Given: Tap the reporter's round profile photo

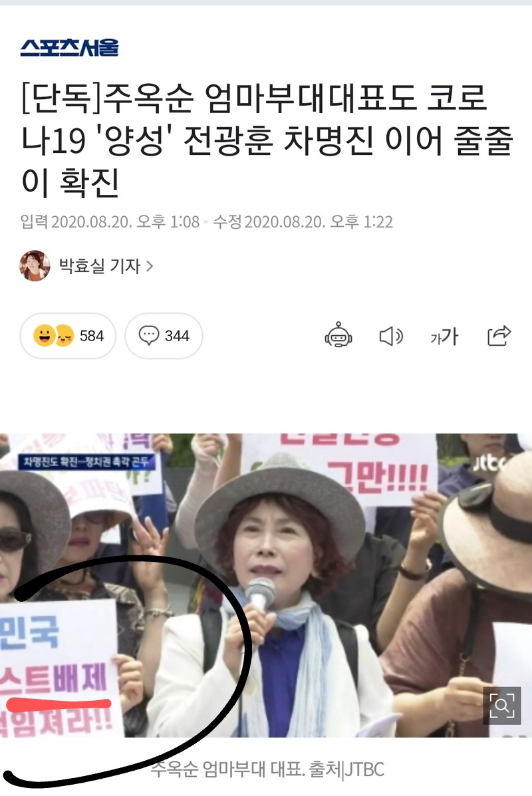Looking at the screenshot, I should [35, 265].
